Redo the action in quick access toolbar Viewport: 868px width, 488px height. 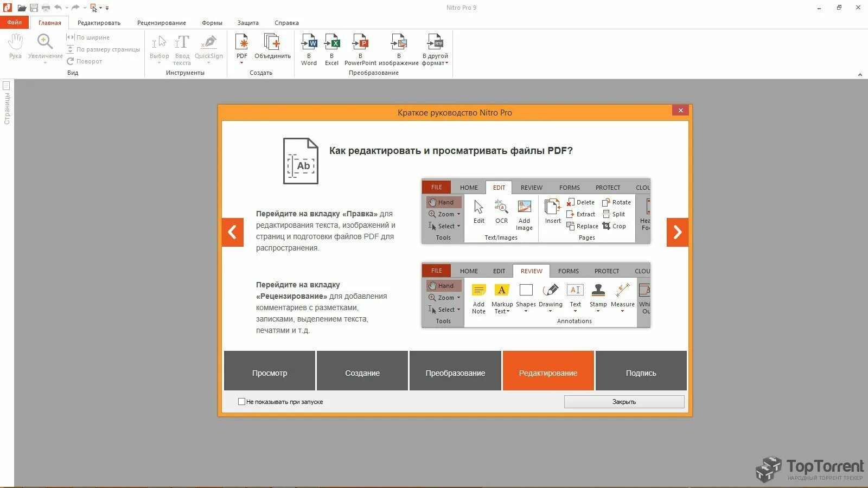75,8
